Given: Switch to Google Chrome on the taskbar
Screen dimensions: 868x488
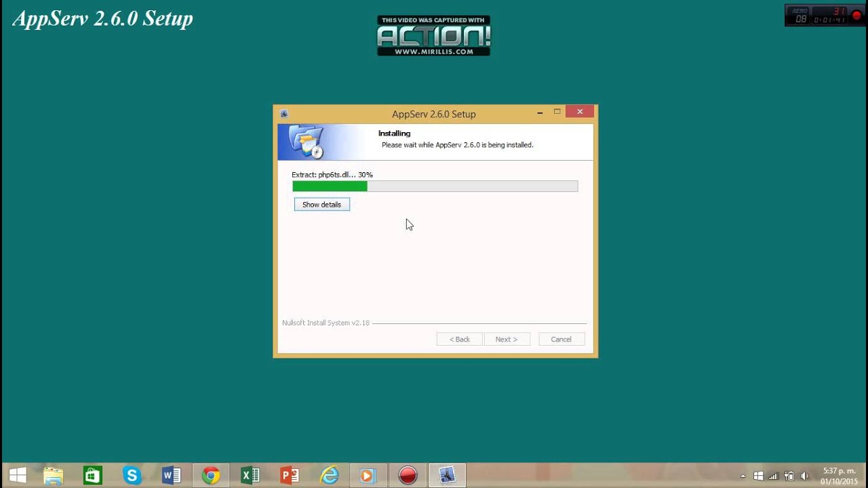Looking at the screenshot, I should [211, 475].
